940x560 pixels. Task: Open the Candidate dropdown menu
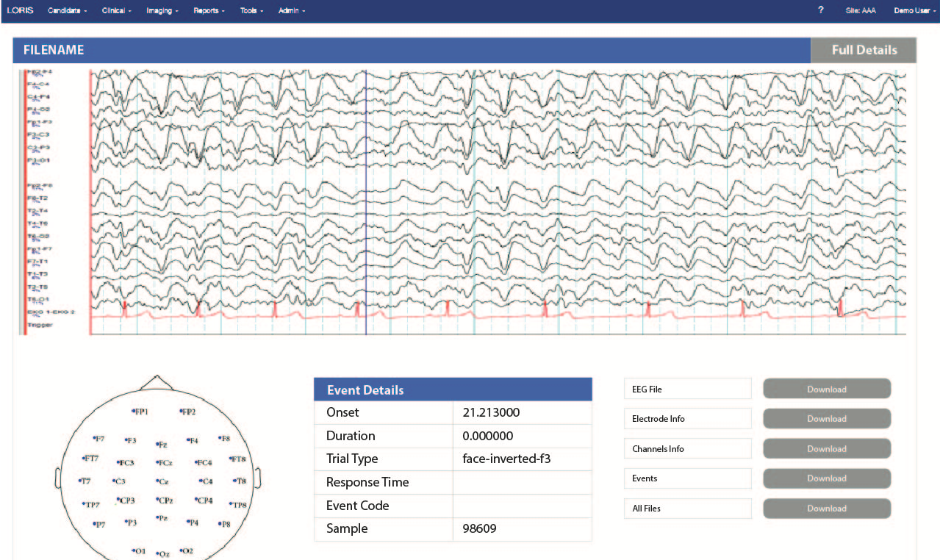(x=67, y=11)
